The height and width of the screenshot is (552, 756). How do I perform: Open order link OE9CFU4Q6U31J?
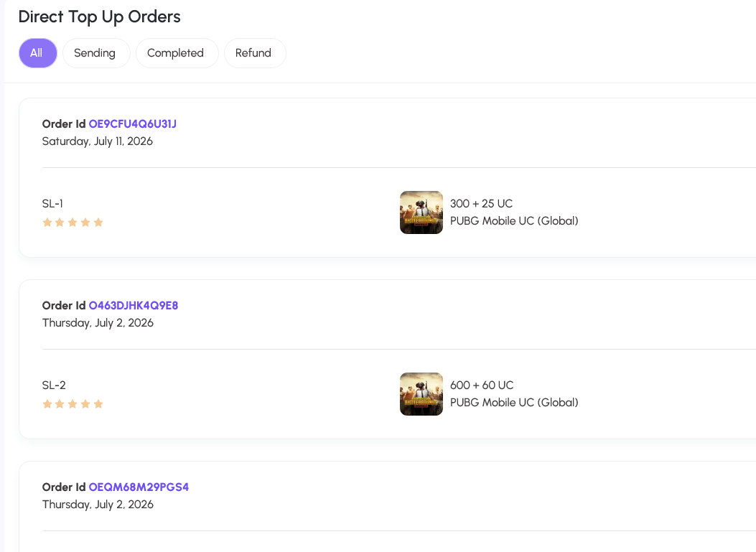tap(133, 124)
